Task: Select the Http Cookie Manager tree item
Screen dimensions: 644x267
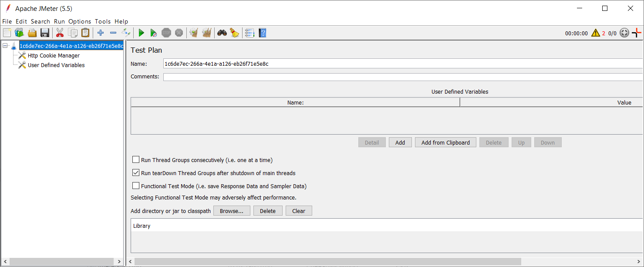Action: point(54,55)
